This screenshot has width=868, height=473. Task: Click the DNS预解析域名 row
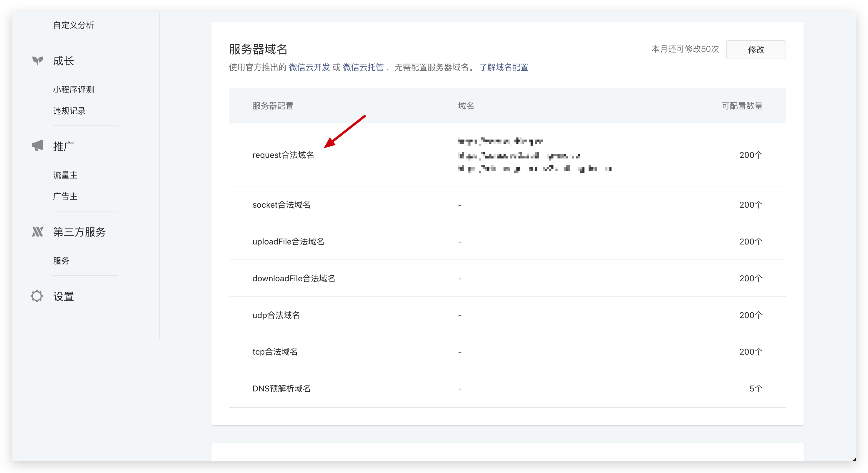pos(282,388)
